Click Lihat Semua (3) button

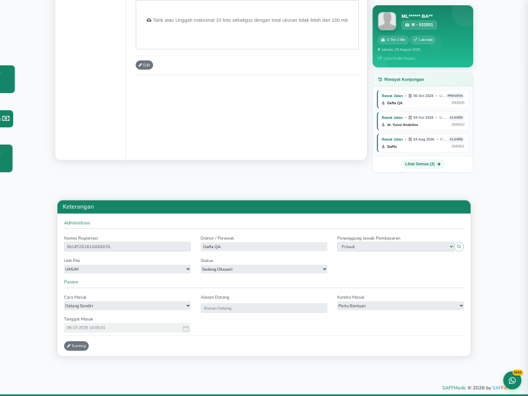pyautogui.click(x=423, y=164)
